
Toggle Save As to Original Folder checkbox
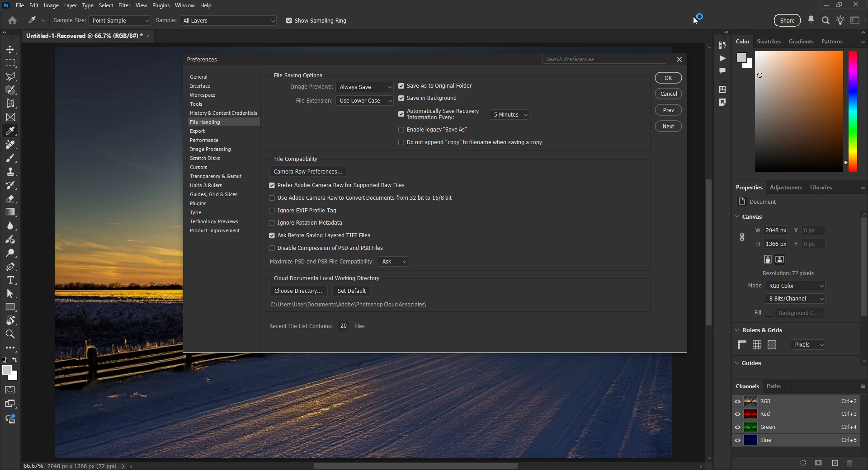click(x=401, y=86)
